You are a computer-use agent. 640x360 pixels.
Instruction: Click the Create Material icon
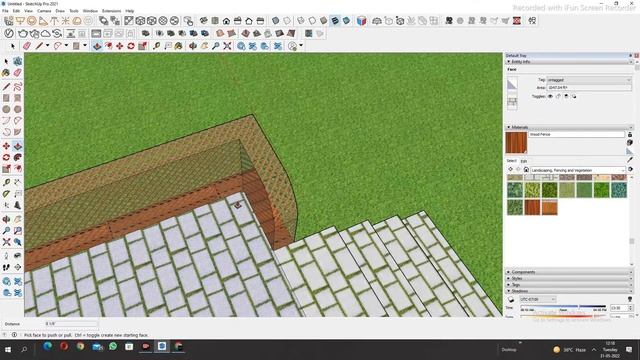point(630,143)
